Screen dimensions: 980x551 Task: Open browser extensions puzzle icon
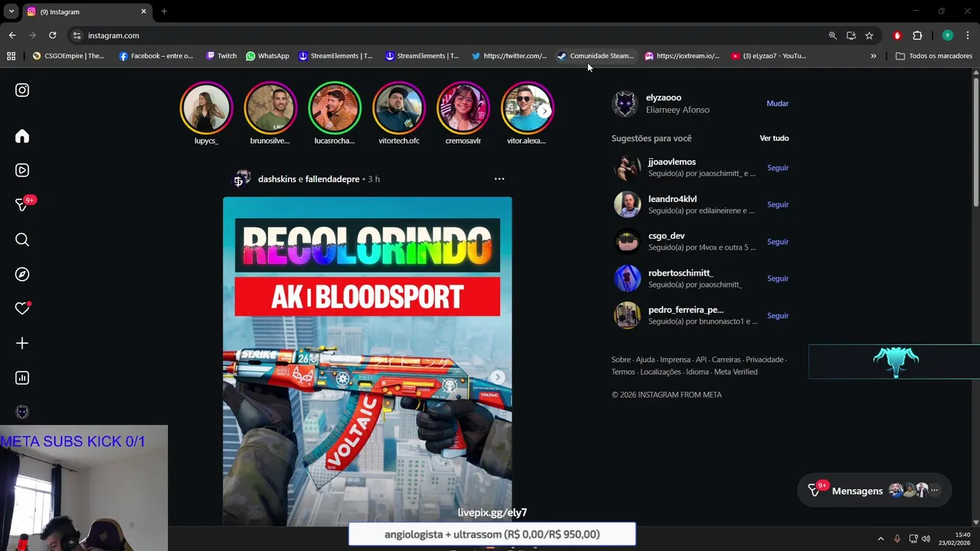(917, 35)
